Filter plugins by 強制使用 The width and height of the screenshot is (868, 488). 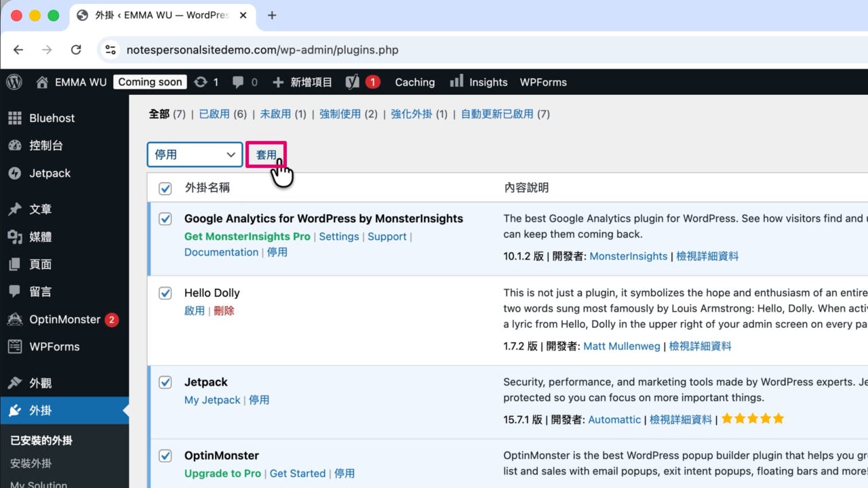(x=340, y=114)
